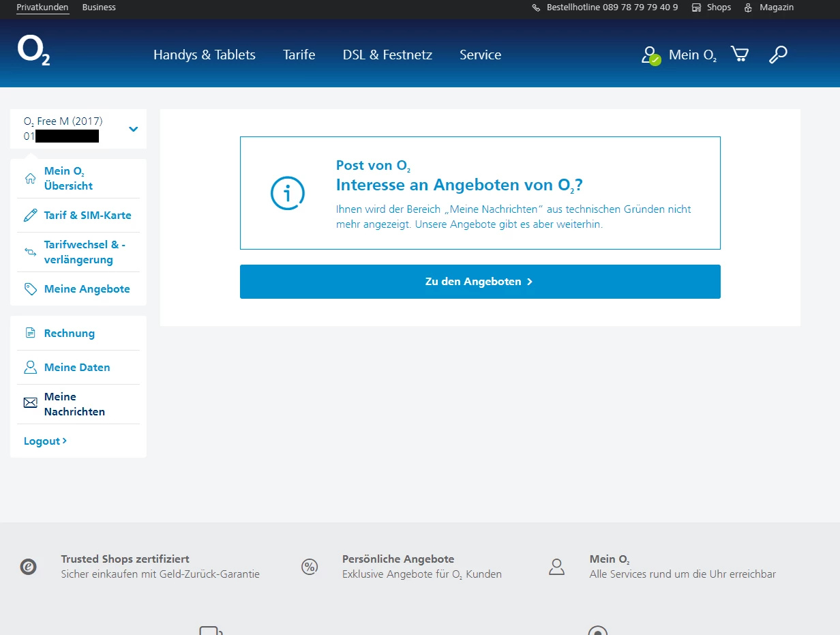Click the Persönliche Angebote footer heading

398,559
